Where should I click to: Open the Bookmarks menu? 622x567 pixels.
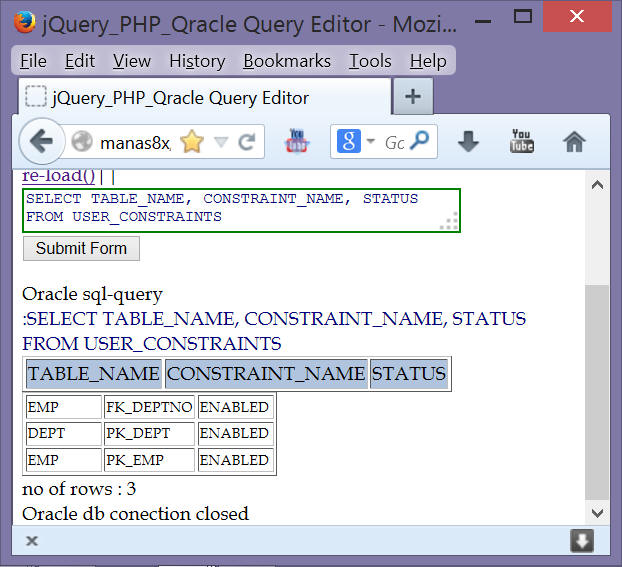287,61
